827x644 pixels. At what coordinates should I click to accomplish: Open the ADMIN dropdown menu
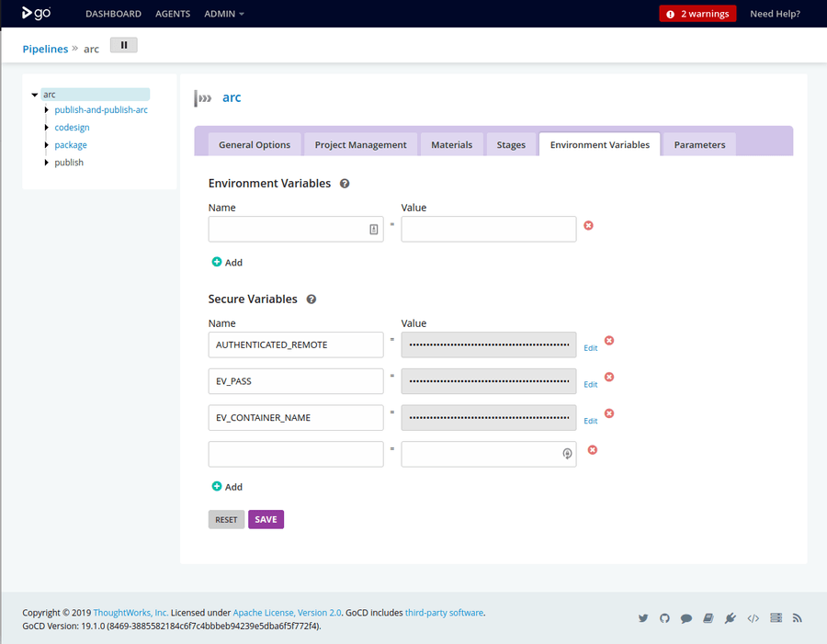tap(223, 14)
